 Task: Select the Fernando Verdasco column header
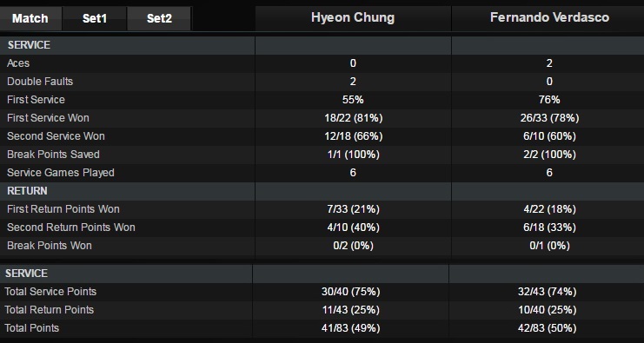[x=549, y=17]
